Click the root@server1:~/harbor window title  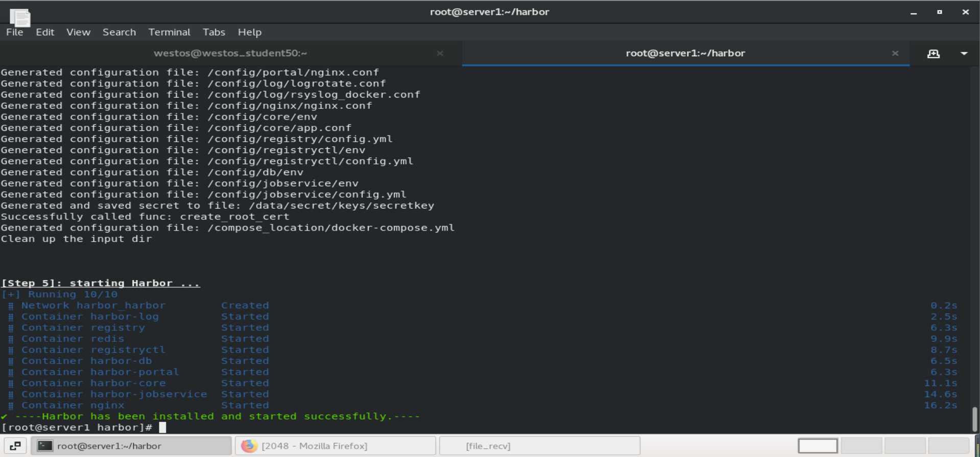click(489, 12)
